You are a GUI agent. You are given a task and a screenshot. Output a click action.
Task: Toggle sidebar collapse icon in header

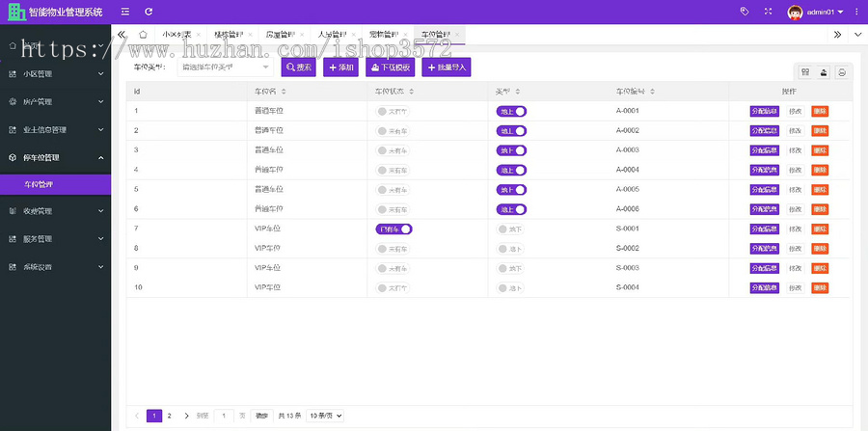(x=125, y=12)
